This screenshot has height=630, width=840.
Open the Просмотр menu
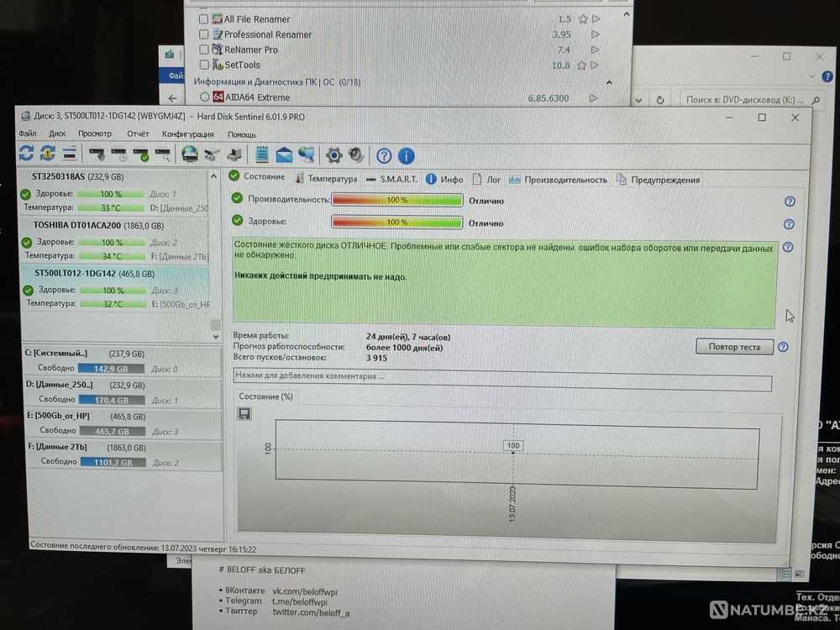(x=95, y=134)
